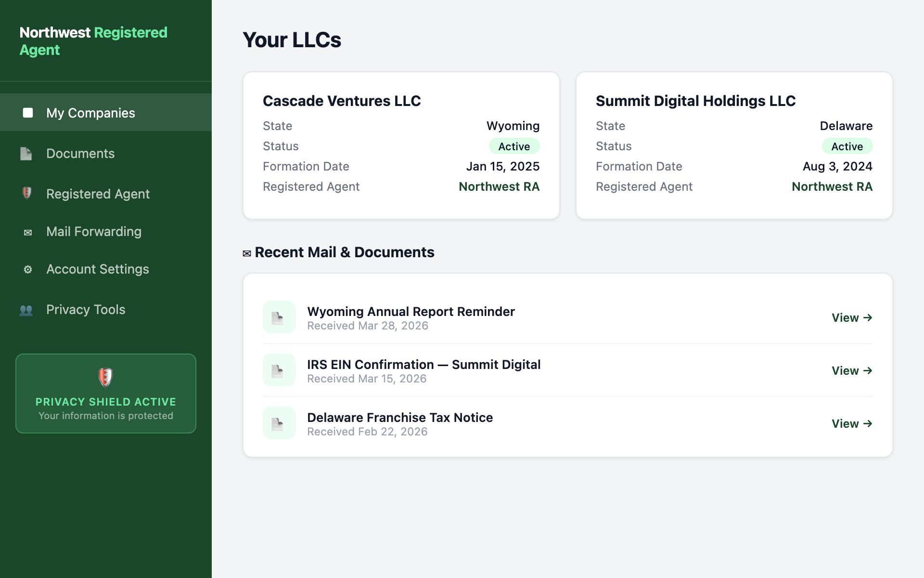
Task: Open Account Settings via the gear icon
Action: tap(27, 269)
